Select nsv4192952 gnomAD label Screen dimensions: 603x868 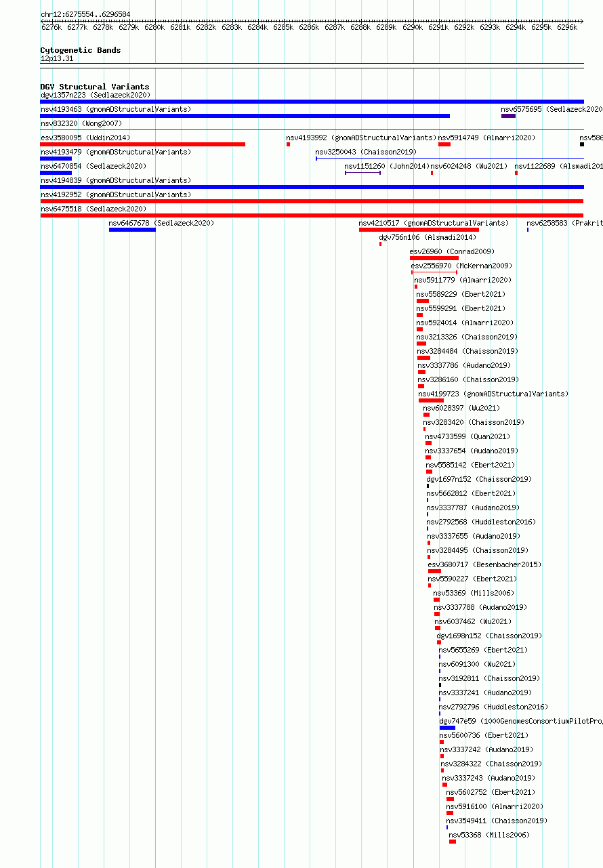point(116,194)
